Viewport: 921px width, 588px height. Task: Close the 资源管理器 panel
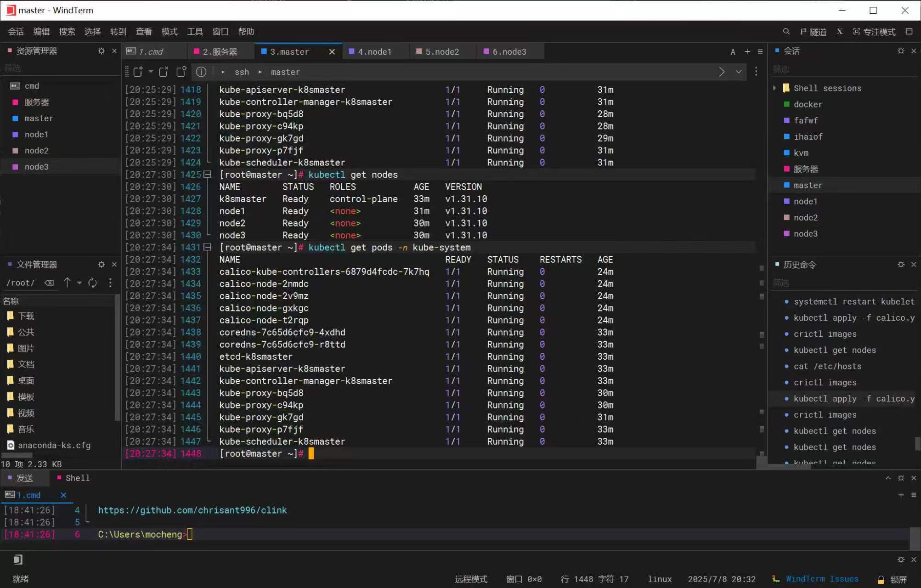point(114,51)
